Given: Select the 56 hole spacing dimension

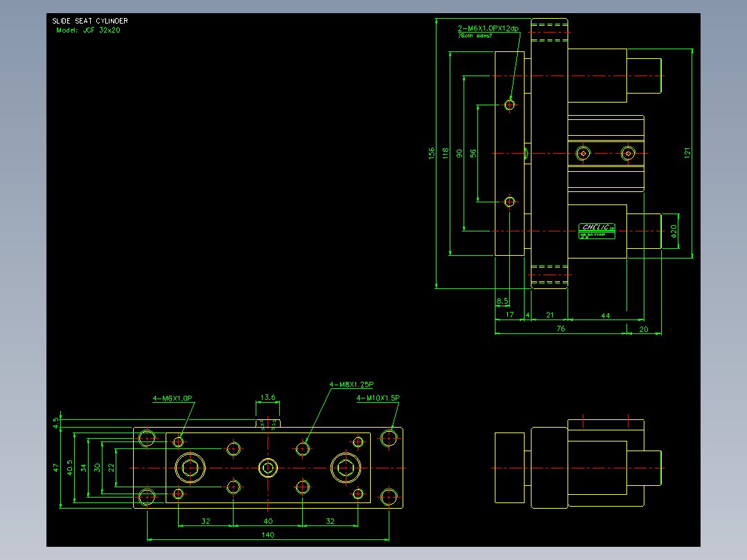Looking at the screenshot, I should pos(473,153).
